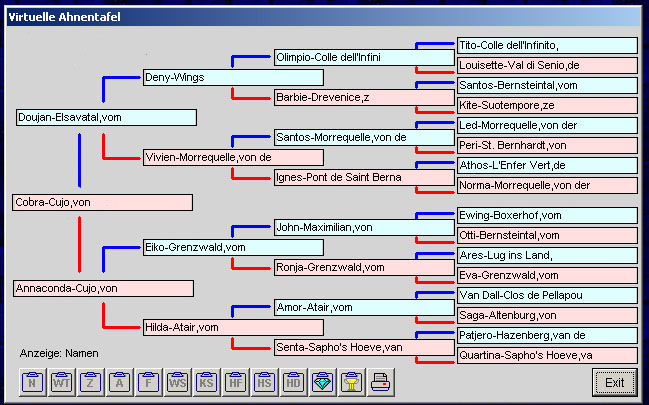649x405 pixels.
Task: Click the A clipboard toolbar icon
Action: pyautogui.click(x=119, y=382)
